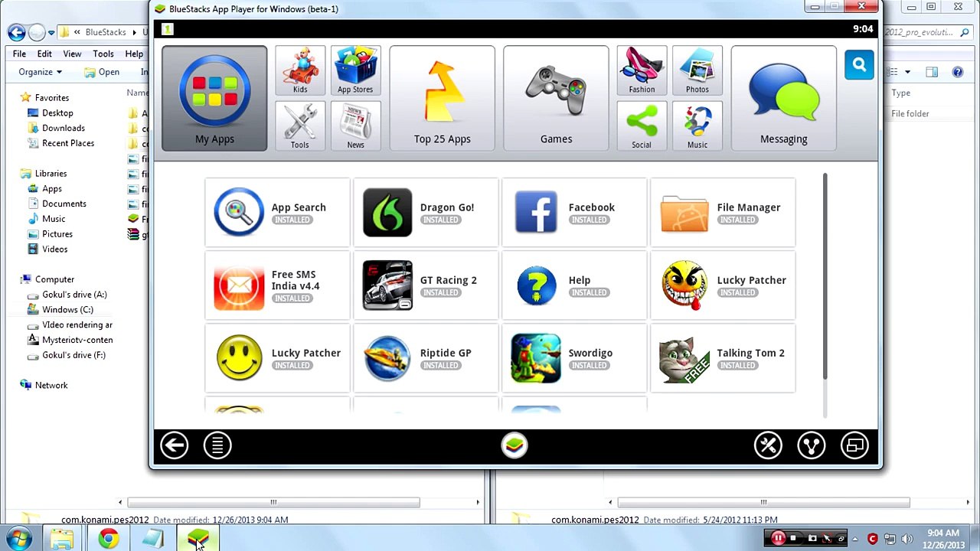Viewport: 980px width, 551px height.
Task: Open the Games category
Action: tap(556, 99)
